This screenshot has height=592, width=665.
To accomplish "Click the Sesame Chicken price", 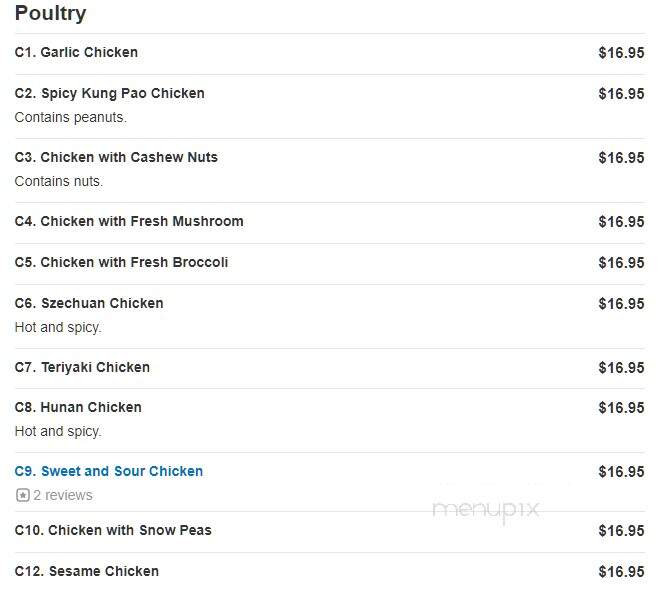I will tap(621, 572).
